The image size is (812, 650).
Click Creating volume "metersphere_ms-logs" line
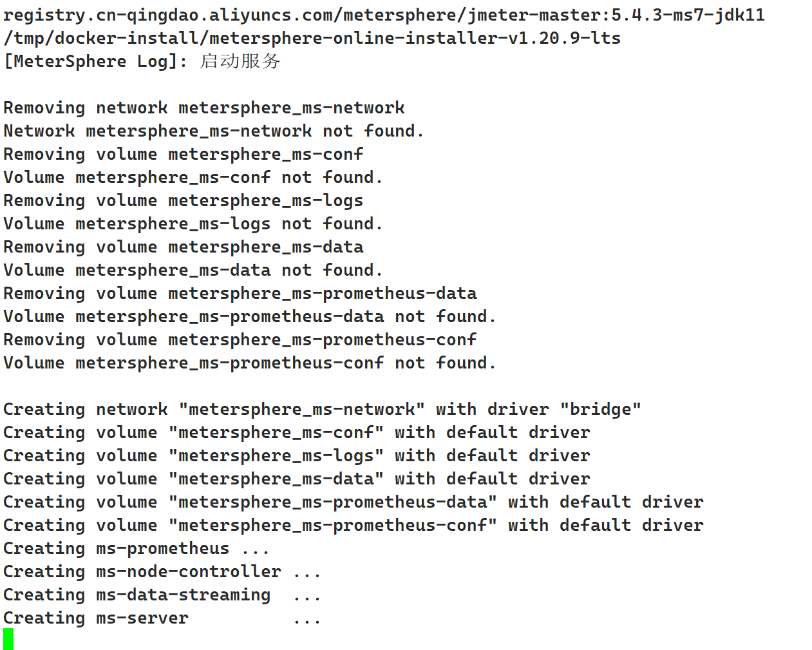(x=296, y=455)
